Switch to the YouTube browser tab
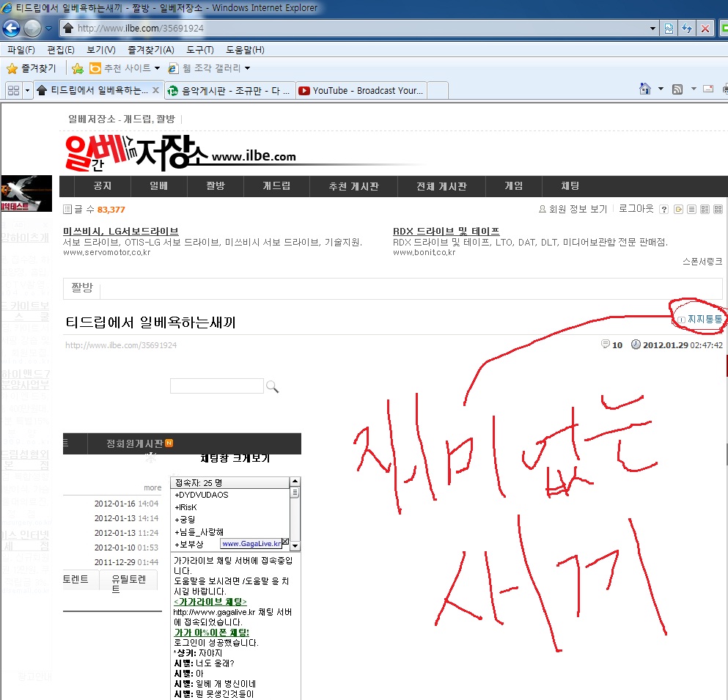 pyautogui.click(x=361, y=90)
